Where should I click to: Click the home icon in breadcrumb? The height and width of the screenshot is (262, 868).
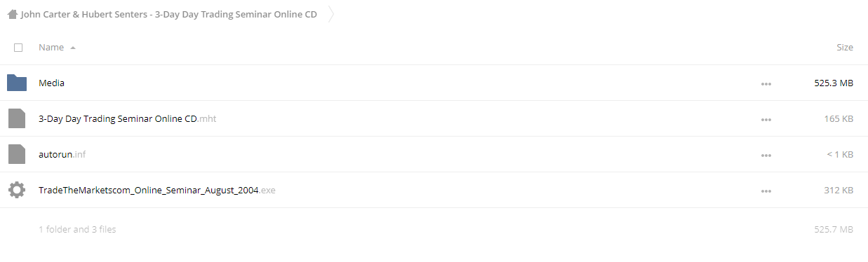12,14
